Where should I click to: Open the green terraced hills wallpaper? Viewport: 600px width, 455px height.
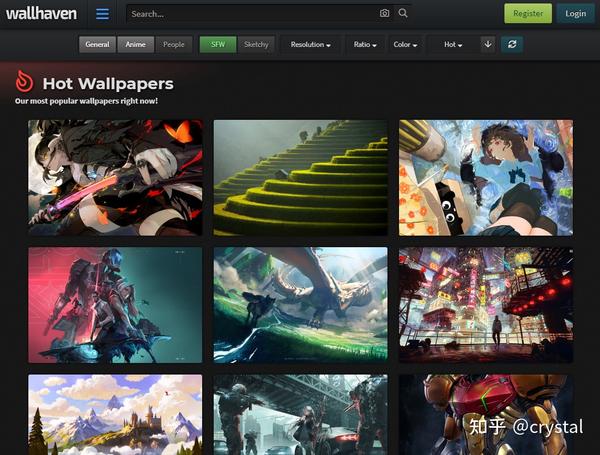pos(300,178)
